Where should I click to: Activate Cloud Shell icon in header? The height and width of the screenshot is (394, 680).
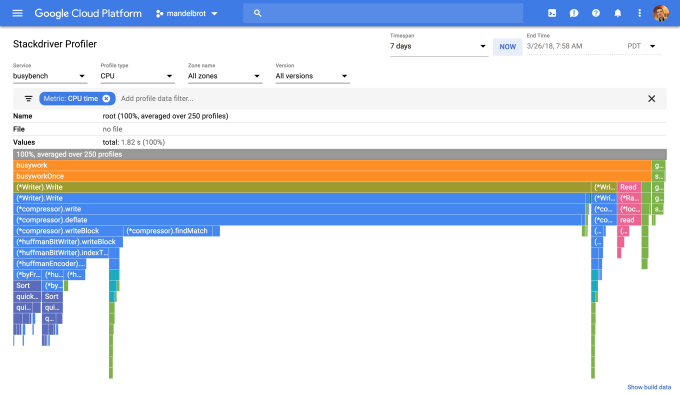(552, 13)
